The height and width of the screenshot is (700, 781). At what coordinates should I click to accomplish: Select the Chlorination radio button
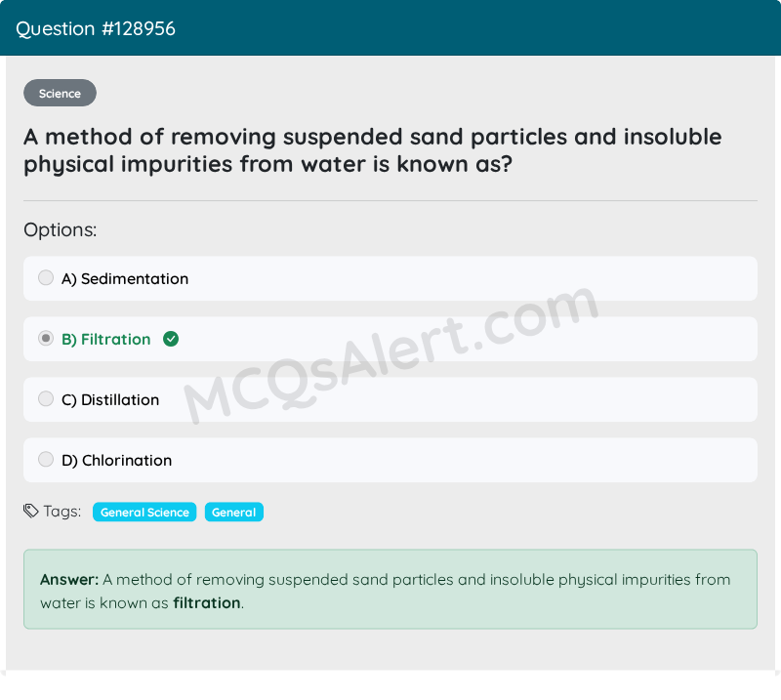(46, 460)
